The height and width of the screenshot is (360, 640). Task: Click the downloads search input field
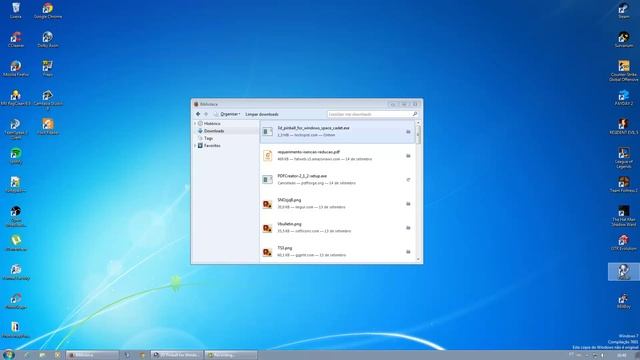369,114
